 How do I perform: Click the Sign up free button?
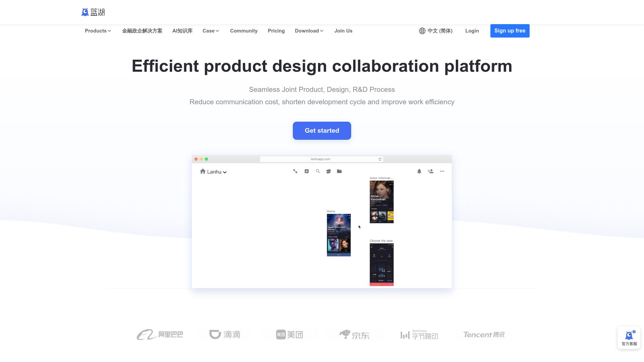pyautogui.click(x=509, y=31)
